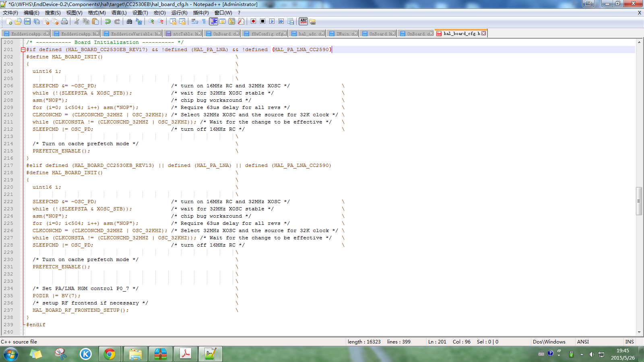Screen dimensions: 644x362
Task: Play back the recorded macro
Action: coord(272,21)
